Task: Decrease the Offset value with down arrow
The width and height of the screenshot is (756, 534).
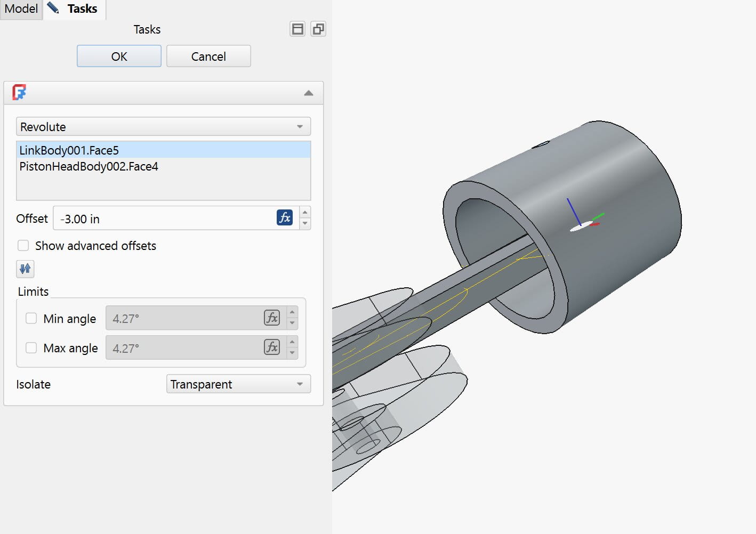Action: click(x=305, y=224)
